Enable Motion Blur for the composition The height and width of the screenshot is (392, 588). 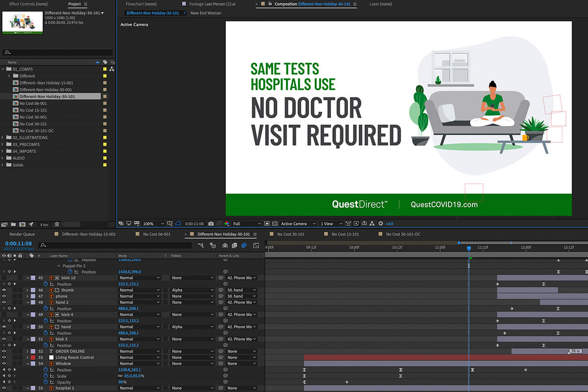click(243, 245)
